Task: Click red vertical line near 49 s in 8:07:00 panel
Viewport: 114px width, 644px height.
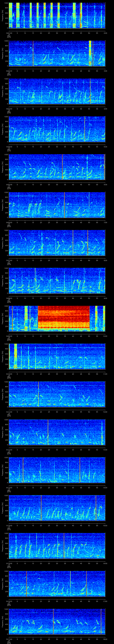Action: pyautogui.click(x=88, y=243)
